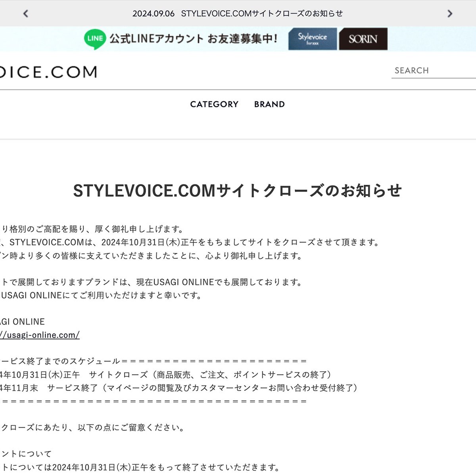Screen dimensions: 476x476
Task: Click the Stylevoice for xxx banner thumbnail
Action: tap(313, 39)
